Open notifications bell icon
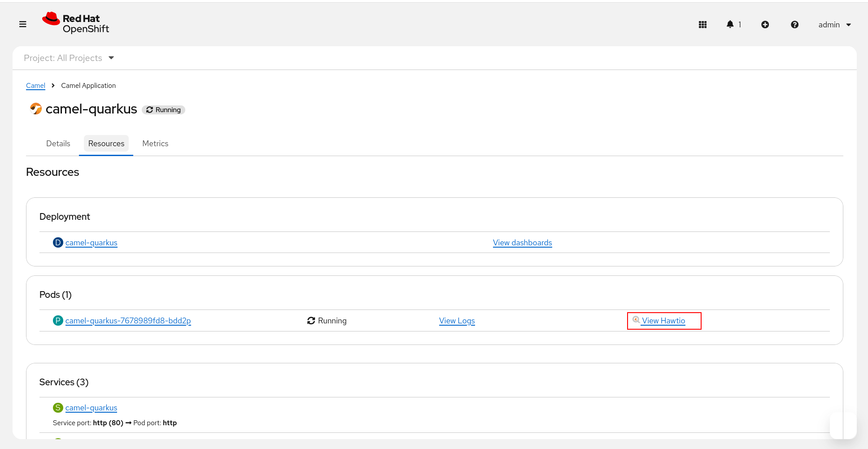The width and height of the screenshot is (868, 449). [730, 24]
